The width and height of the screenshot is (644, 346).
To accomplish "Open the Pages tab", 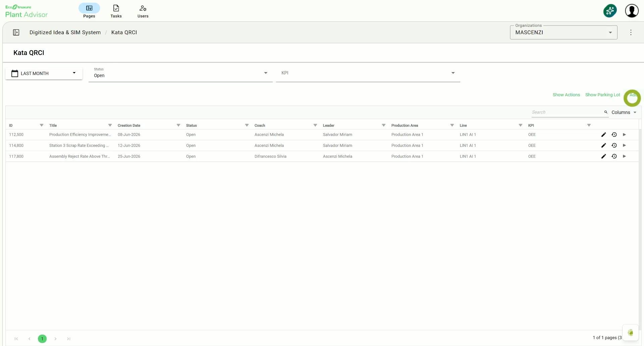I will coord(89,11).
